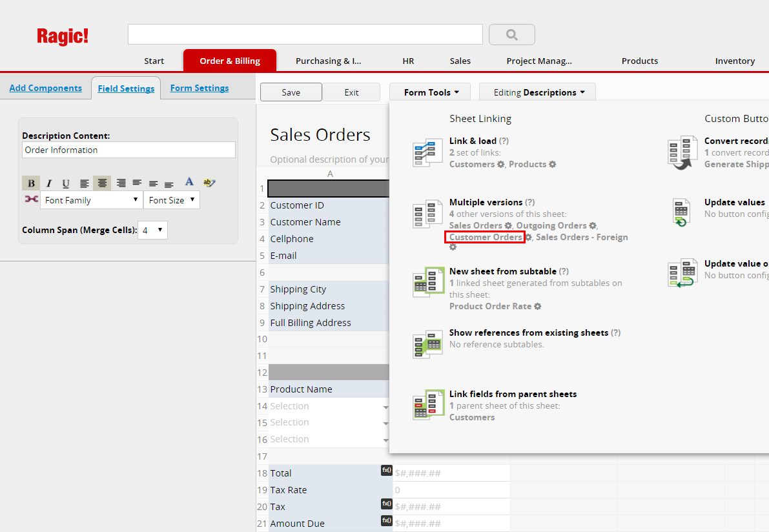Viewport: 769px width, 532px height.
Task: Open the Purchasing & Inventory tab
Action: coord(328,61)
